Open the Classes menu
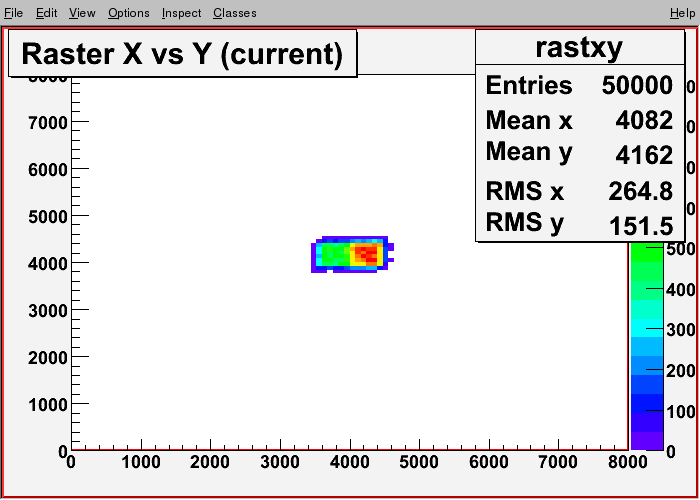 coord(235,13)
